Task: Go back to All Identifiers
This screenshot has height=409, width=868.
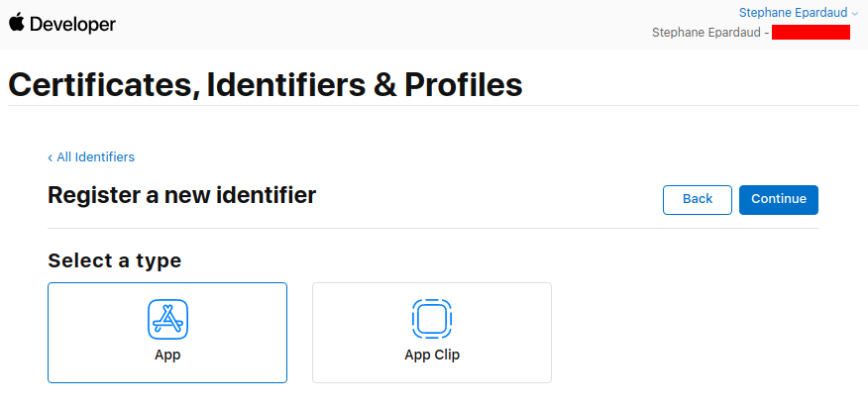Action: tap(95, 157)
